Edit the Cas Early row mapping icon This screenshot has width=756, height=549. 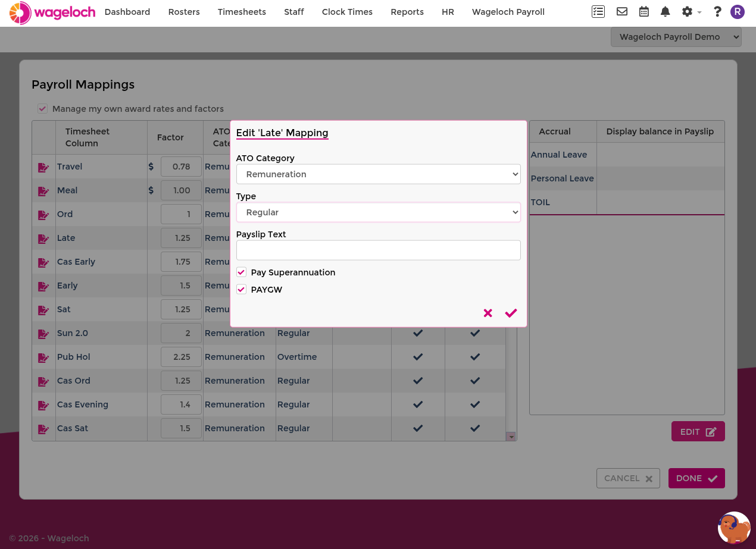[43, 262]
